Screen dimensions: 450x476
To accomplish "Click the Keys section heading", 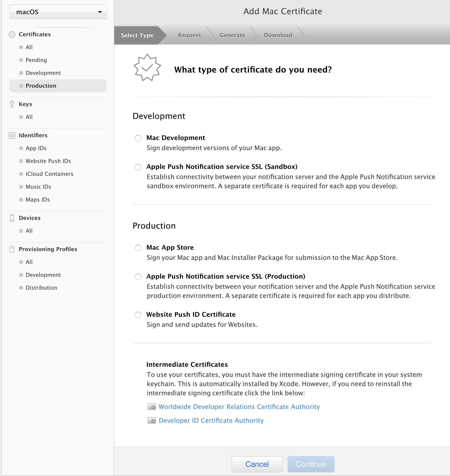I will [x=25, y=104].
